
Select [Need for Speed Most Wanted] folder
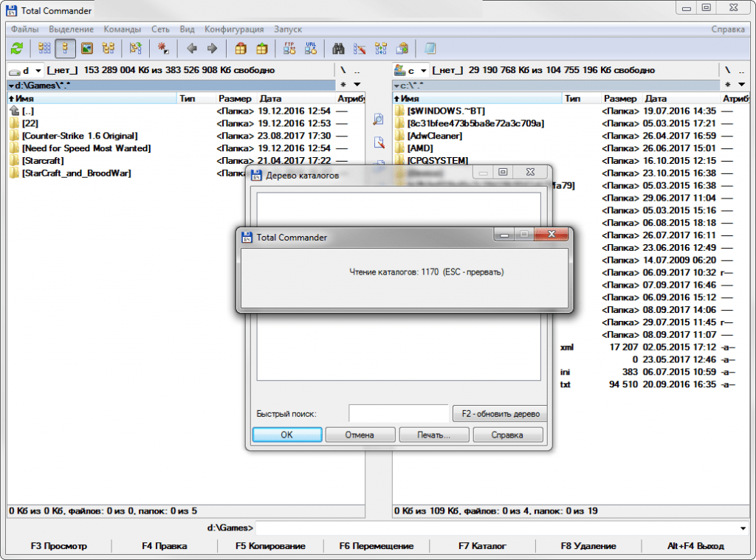86,148
